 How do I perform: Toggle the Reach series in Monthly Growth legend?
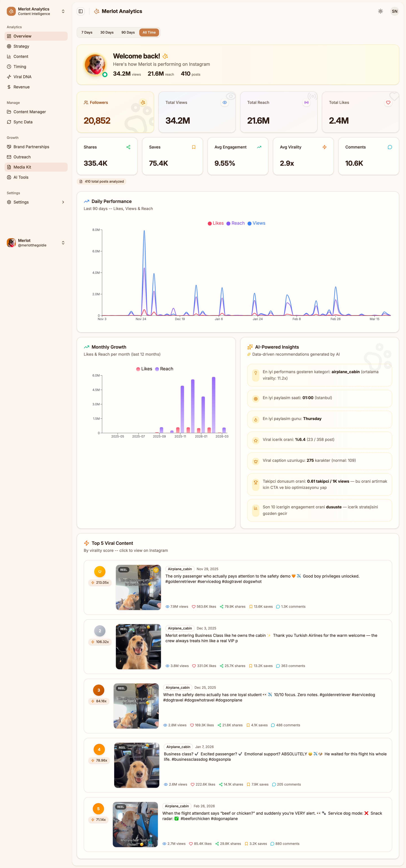tap(164, 369)
